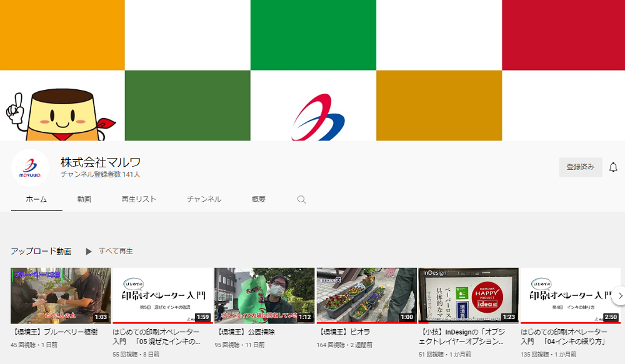Click the すべて再生 link

coord(116,251)
